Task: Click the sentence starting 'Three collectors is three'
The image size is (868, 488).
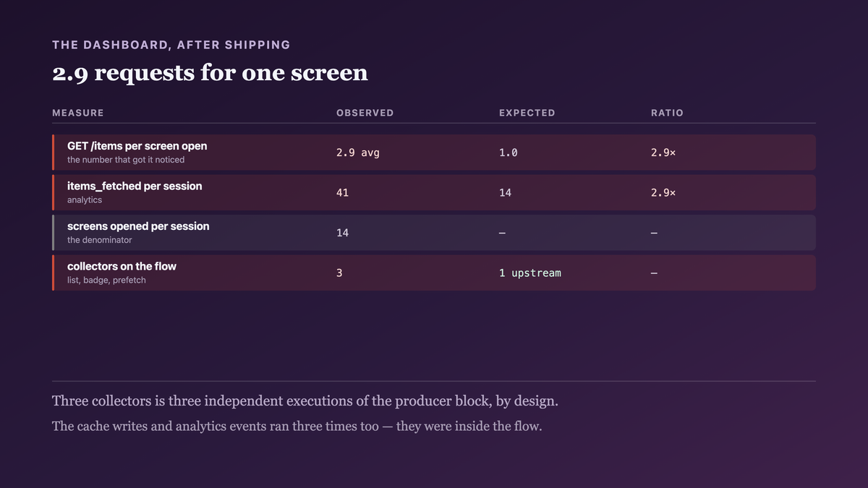Action: point(305,401)
